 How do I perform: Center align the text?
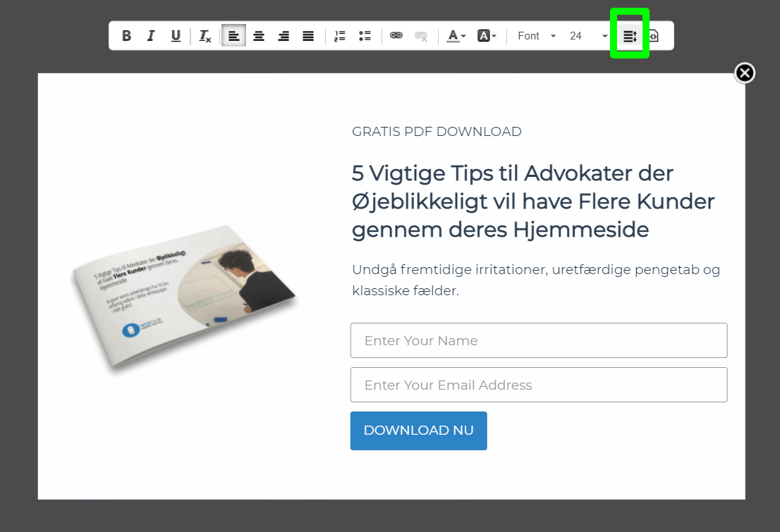pyautogui.click(x=259, y=36)
